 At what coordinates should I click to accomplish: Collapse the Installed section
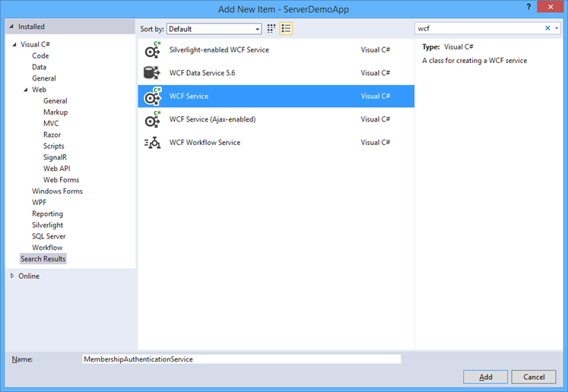point(11,27)
